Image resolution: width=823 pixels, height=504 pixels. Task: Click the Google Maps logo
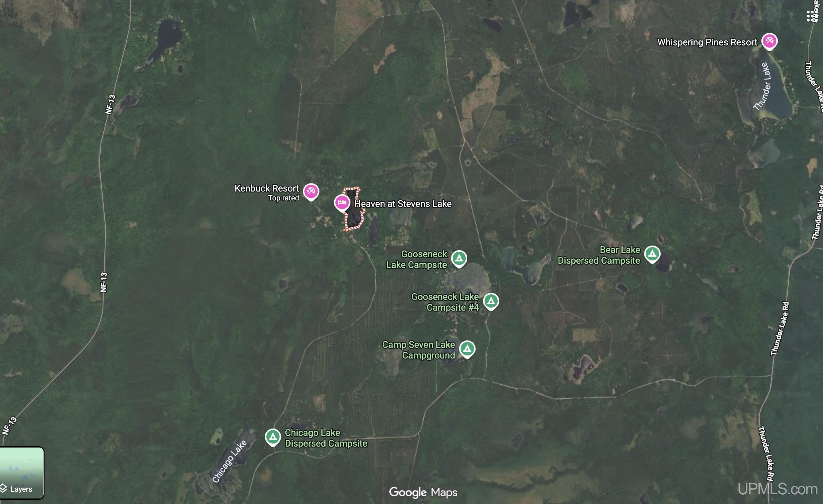pyautogui.click(x=423, y=492)
